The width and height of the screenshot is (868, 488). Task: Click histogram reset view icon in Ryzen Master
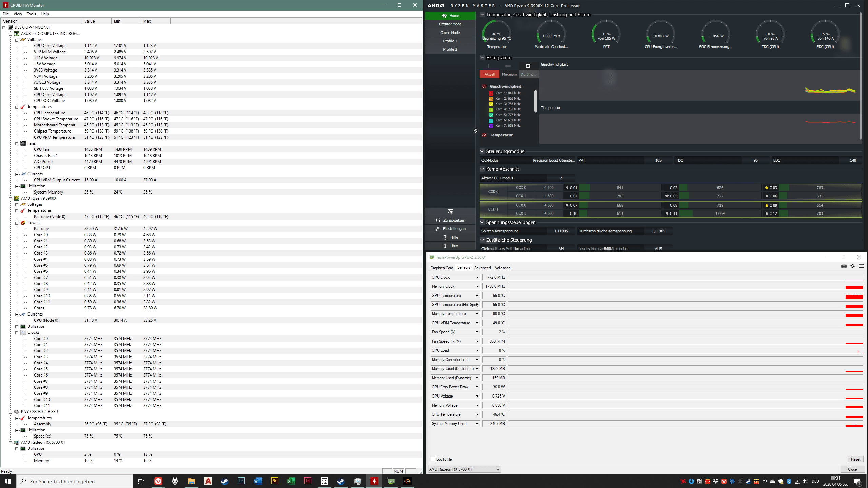point(528,66)
